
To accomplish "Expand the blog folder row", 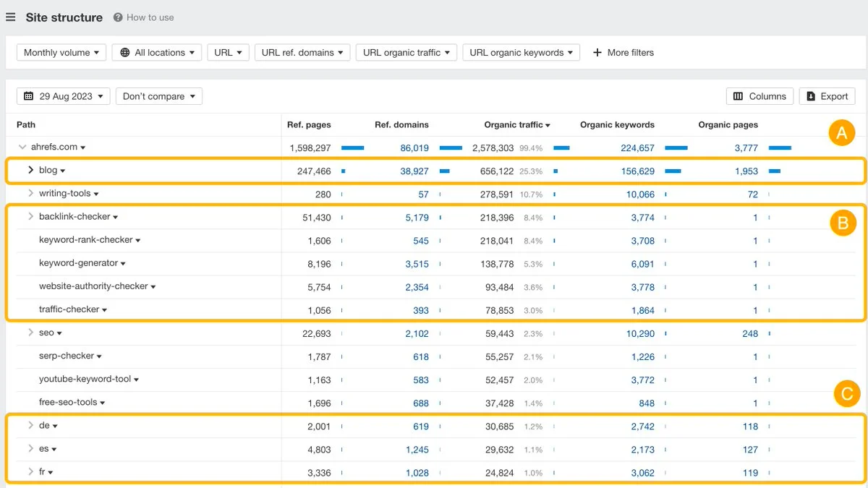I will 31,171.
